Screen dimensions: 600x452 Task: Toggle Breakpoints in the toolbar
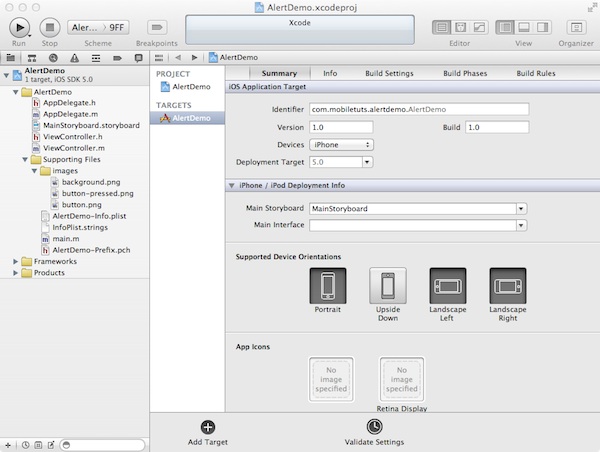pos(157,28)
